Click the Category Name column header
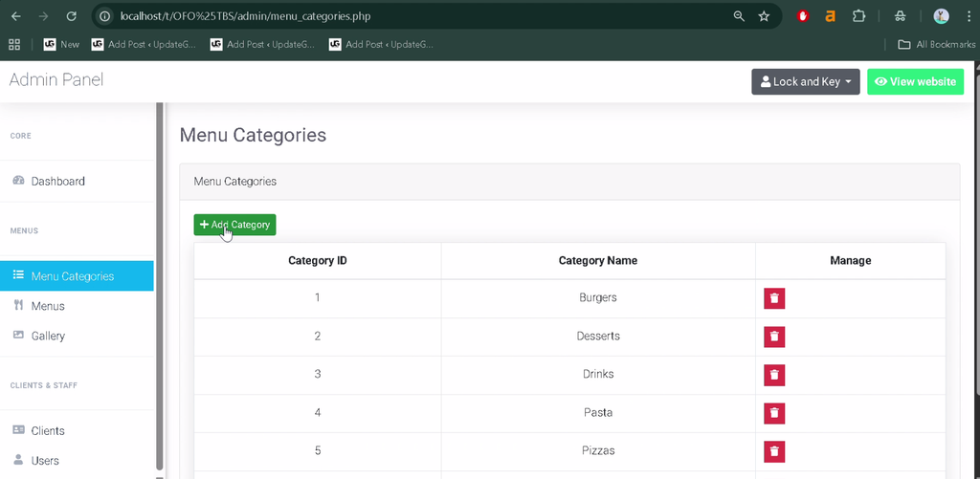 (598, 260)
